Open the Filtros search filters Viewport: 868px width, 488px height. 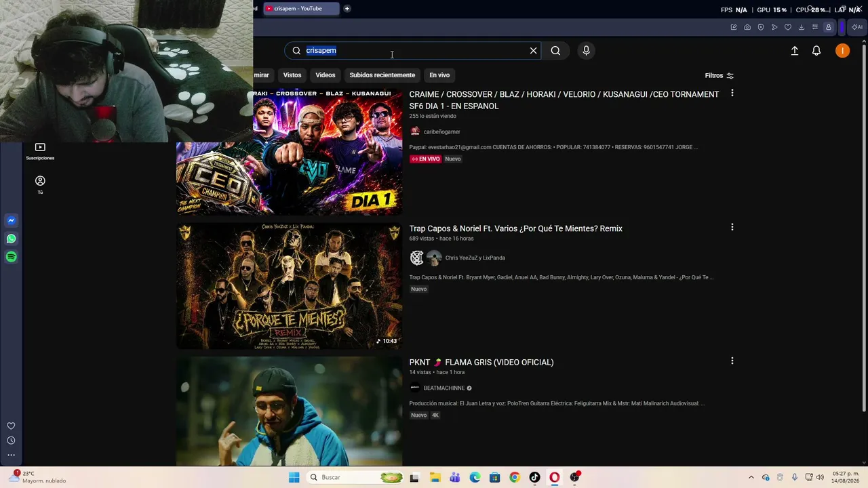point(719,76)
